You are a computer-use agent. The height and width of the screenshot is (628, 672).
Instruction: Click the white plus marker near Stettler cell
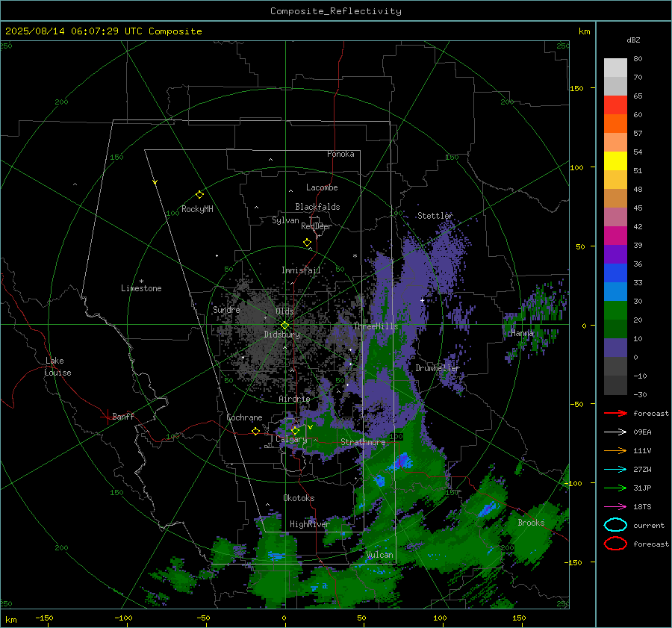[422, 300]
